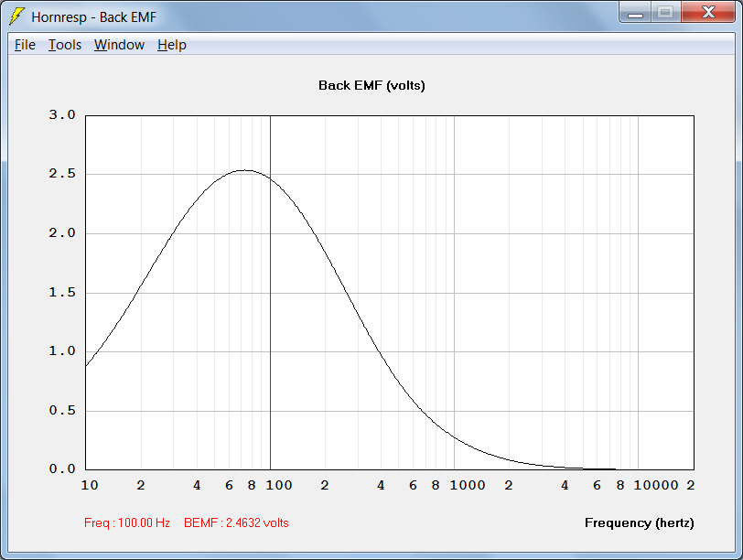Open the Window menu
This screenshot has width=743, height=560.
(x=119, y=45)
